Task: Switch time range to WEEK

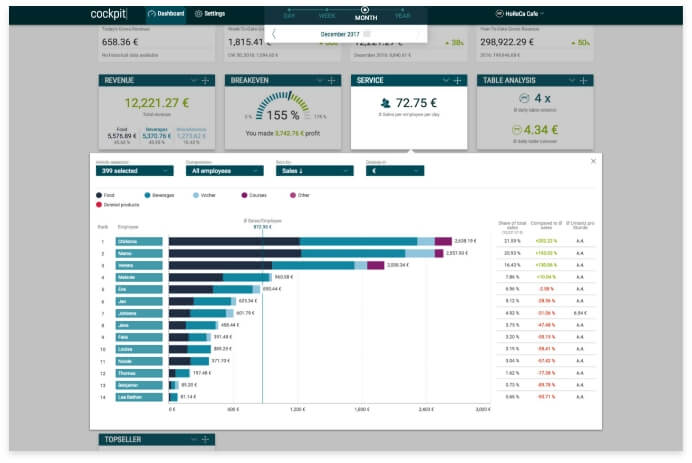Action: tap(327, 18)
